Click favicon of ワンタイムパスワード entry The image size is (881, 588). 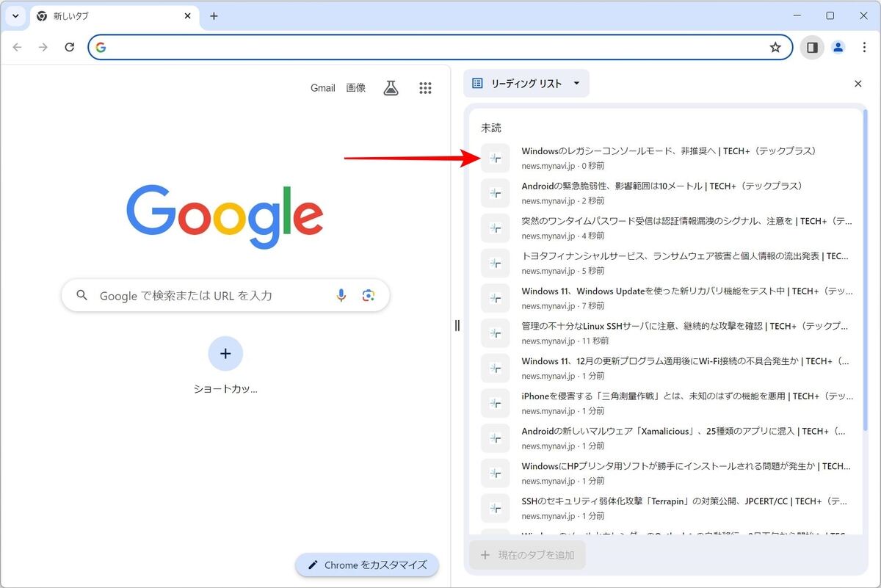point(496,228)
